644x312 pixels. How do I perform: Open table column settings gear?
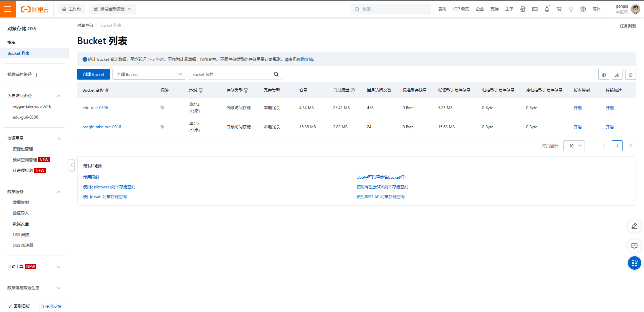(603, 75)
